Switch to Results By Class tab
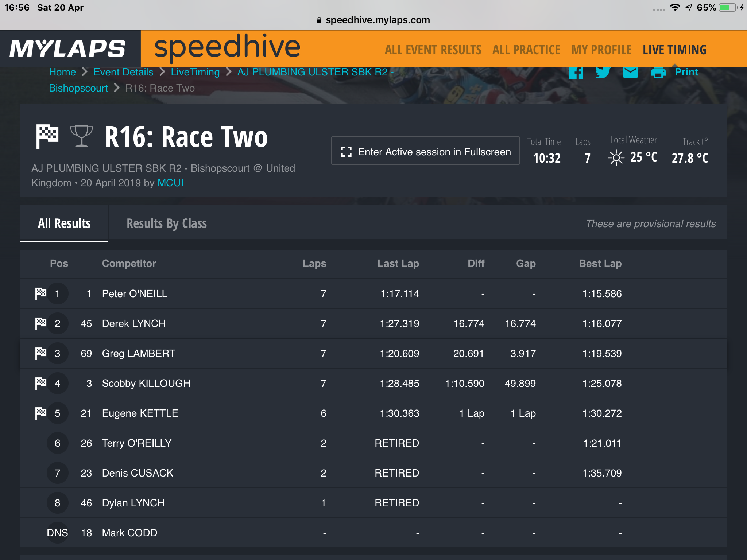The image size is (747, 560). coord(167,223)
